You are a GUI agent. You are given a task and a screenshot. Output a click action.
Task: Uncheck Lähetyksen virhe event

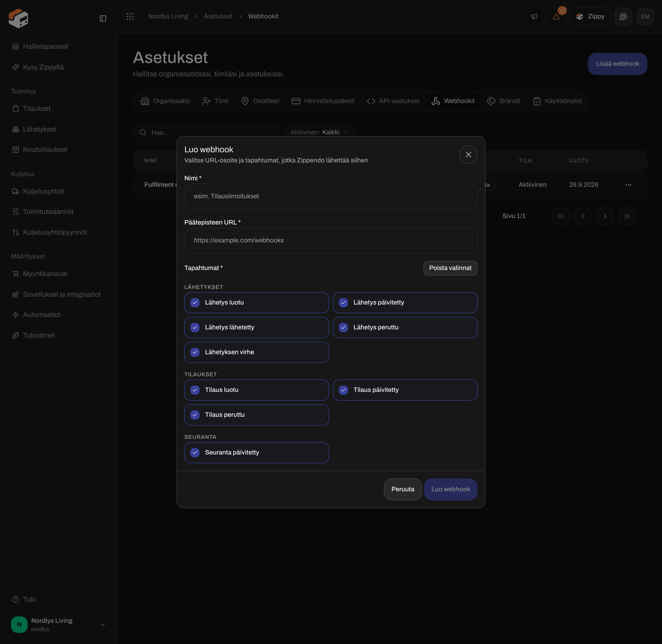coord(257,352)
